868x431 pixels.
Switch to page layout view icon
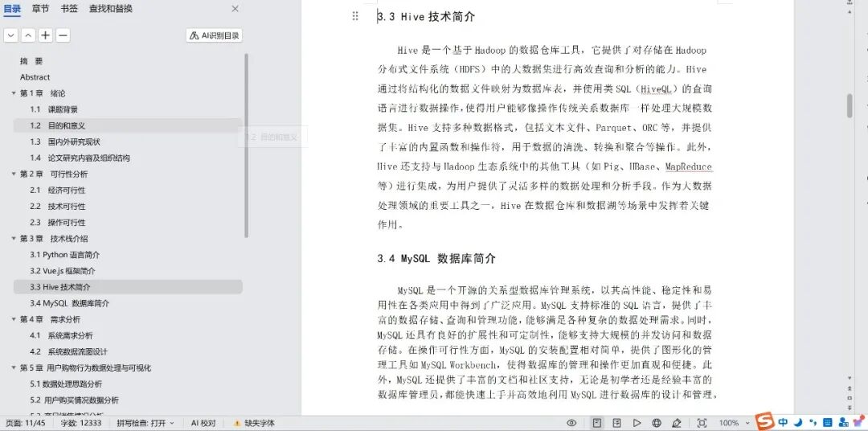pos(597,423)
